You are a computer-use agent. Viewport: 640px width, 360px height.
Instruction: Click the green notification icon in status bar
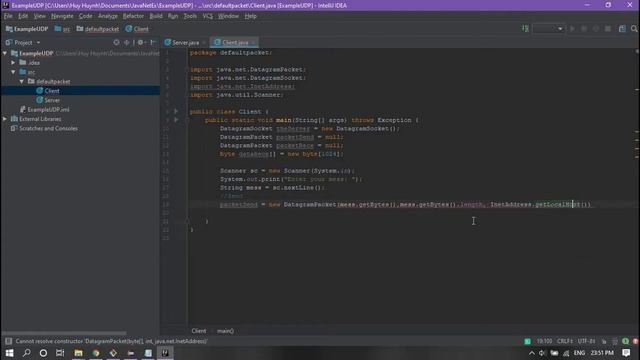pyautogui.click(x=625, y=341)
